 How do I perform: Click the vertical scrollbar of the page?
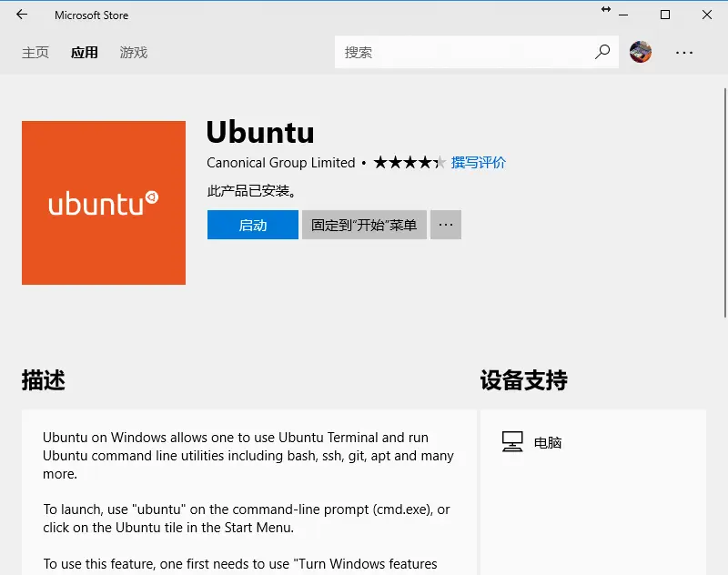[x=724, y=202]
